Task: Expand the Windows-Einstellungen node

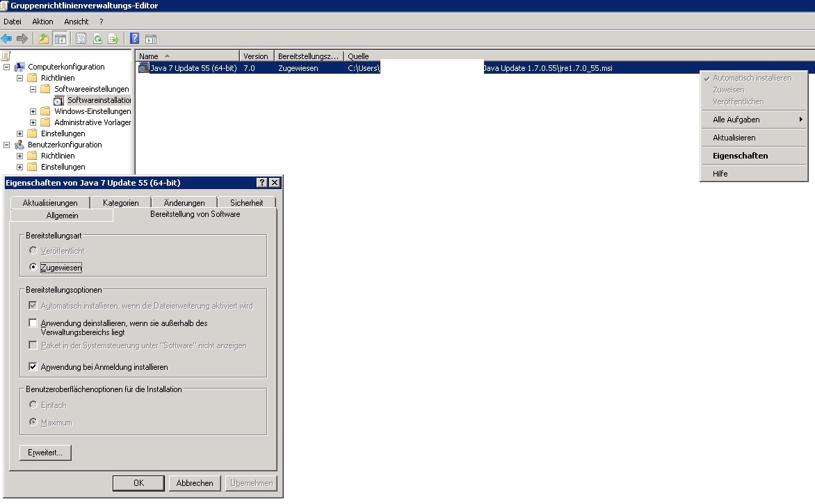Action: [33, 111]
